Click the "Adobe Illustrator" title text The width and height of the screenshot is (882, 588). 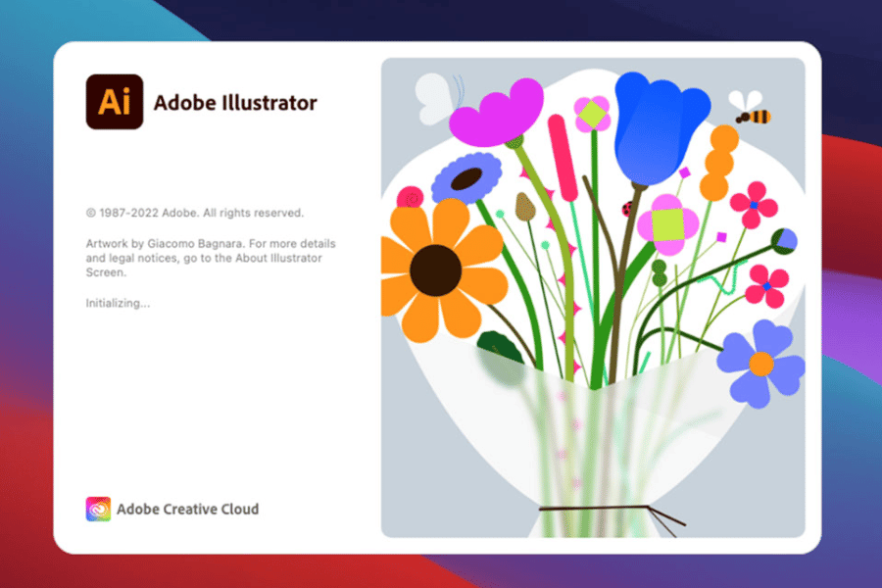(x=235, y=102)
